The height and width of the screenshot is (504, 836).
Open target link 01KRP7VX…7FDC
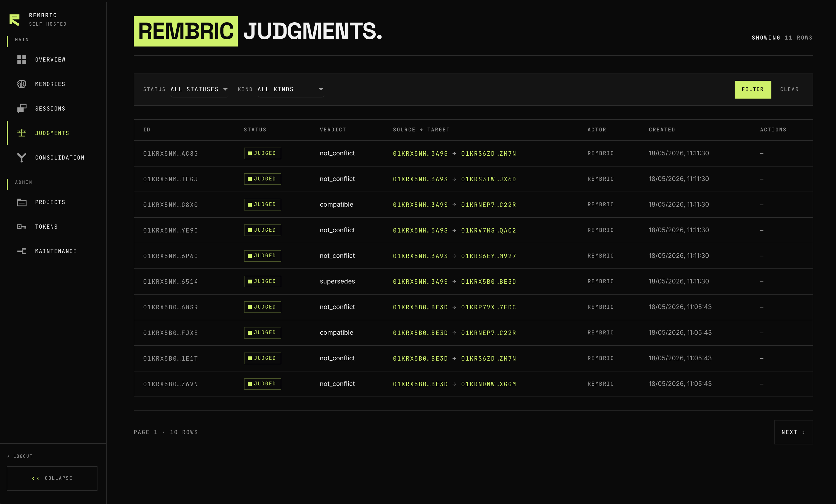click(x=488, y=307)
